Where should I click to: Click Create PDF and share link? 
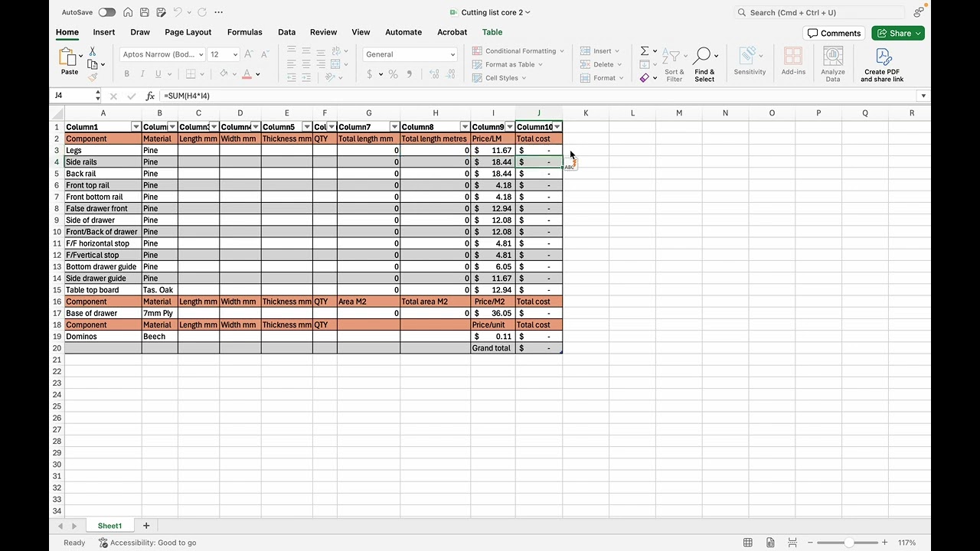click(882, 64)
